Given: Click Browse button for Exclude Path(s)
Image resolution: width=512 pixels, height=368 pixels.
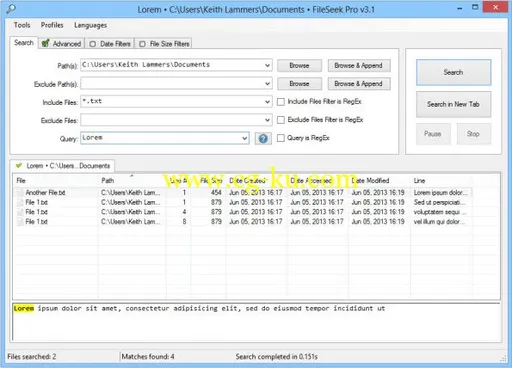Looking at the screenshot, I should (x=299, y=84).
